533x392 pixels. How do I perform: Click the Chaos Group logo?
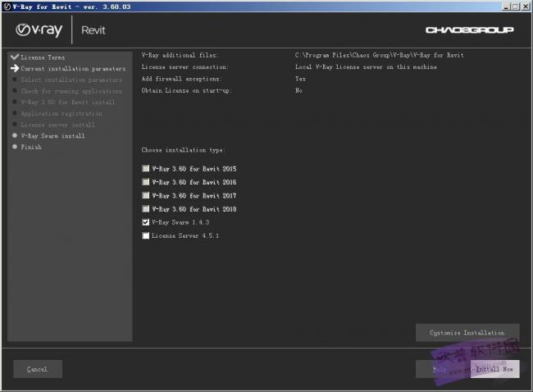click(470, 30)
